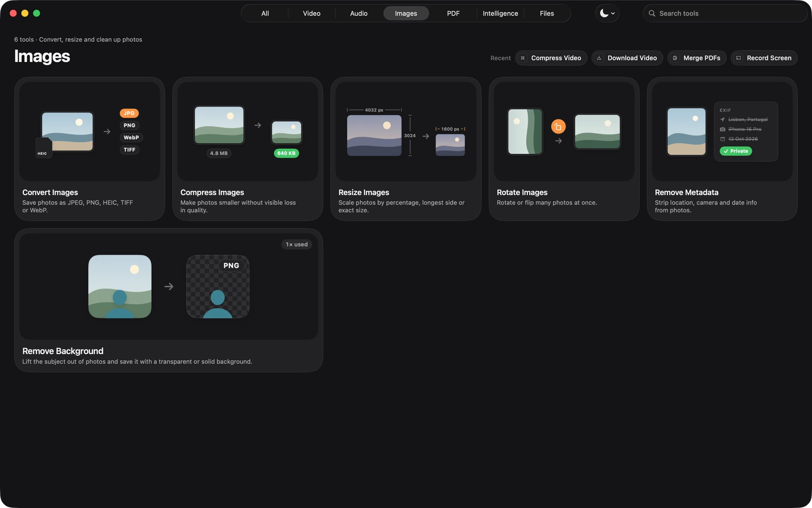Switch to the Files tab

[x=547, y=13]
